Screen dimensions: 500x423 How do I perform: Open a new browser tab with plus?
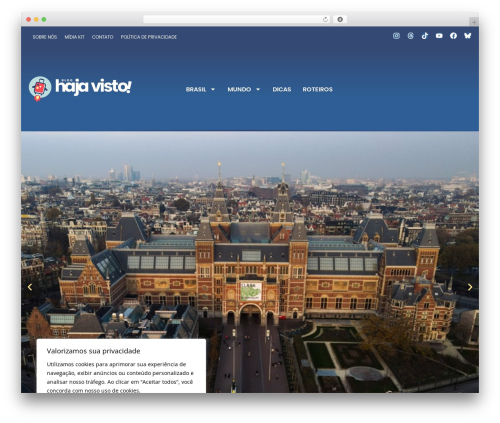click(474, 22)
